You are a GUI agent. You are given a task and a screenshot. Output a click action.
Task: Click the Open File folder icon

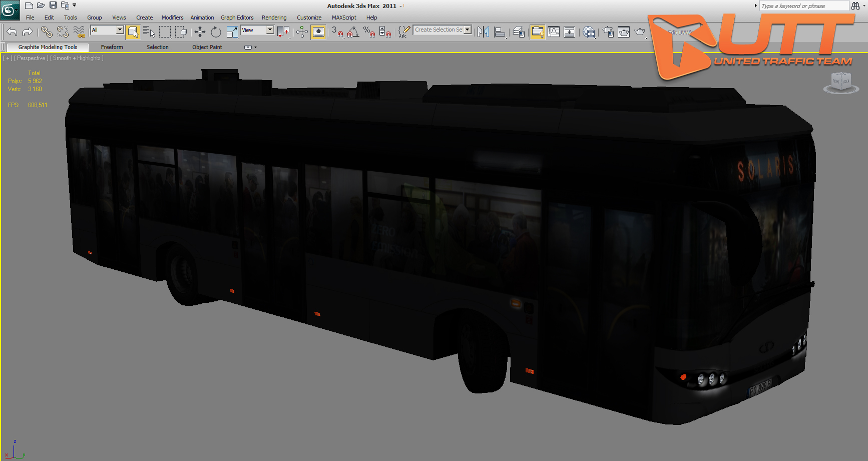click(41, 6)
